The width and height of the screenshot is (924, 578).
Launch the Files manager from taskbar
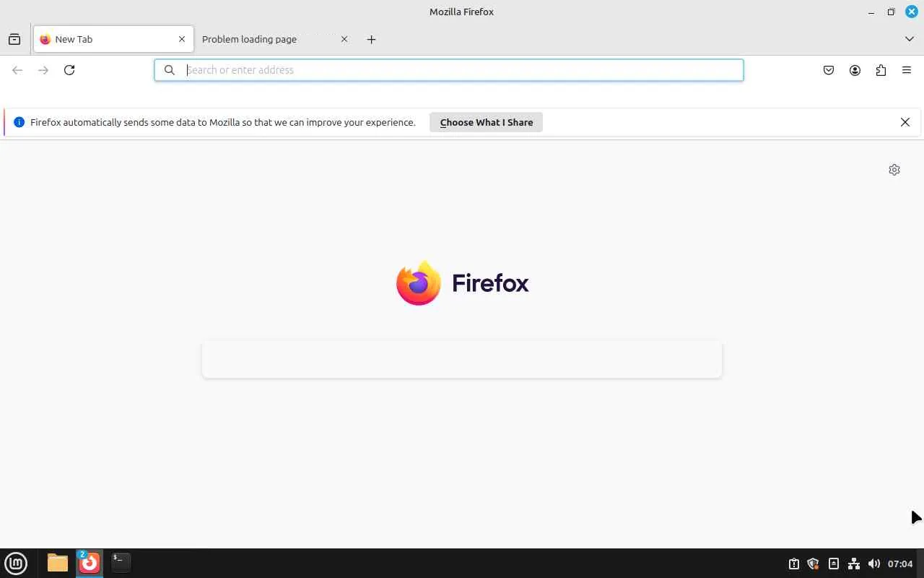[x=58, y=563]
